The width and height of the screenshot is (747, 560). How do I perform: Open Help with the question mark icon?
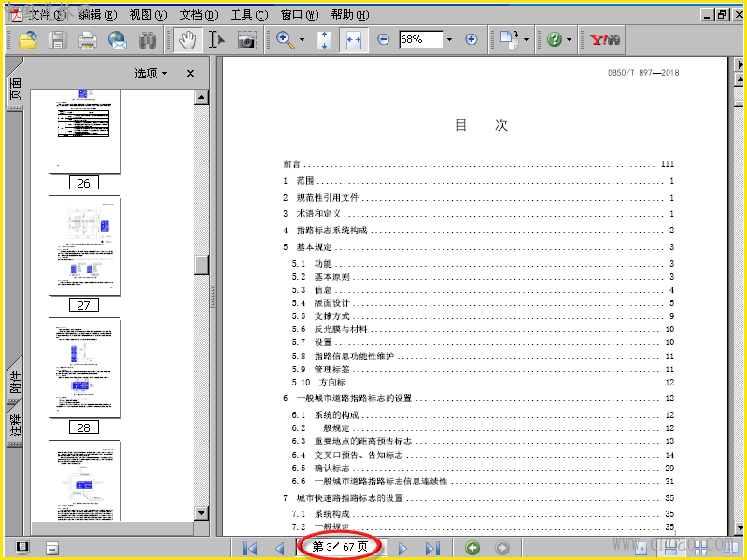(555, 39)
